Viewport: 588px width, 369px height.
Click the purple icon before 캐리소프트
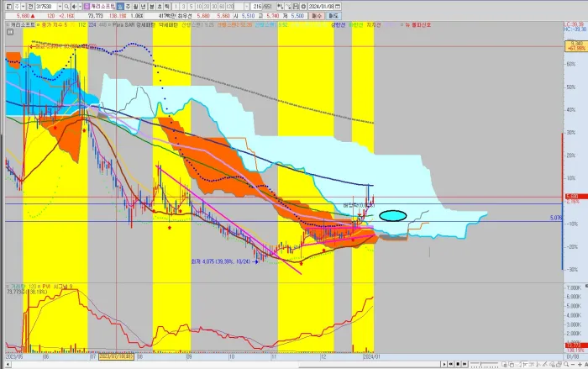pyautogui.click(x=87, y=7)
